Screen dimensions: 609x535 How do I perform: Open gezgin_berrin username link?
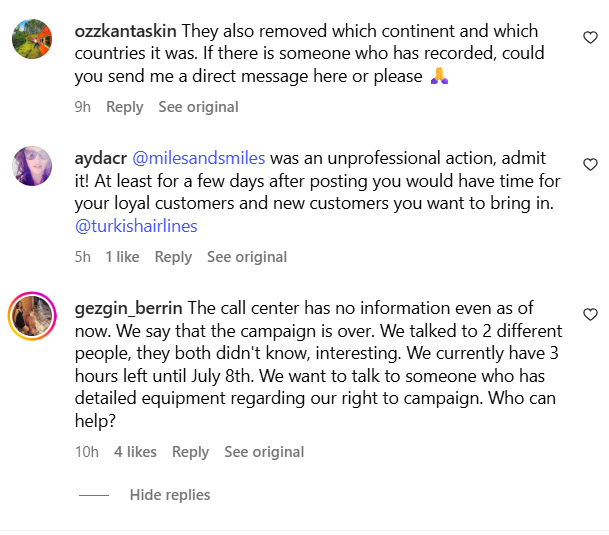[x=129, y=308]
